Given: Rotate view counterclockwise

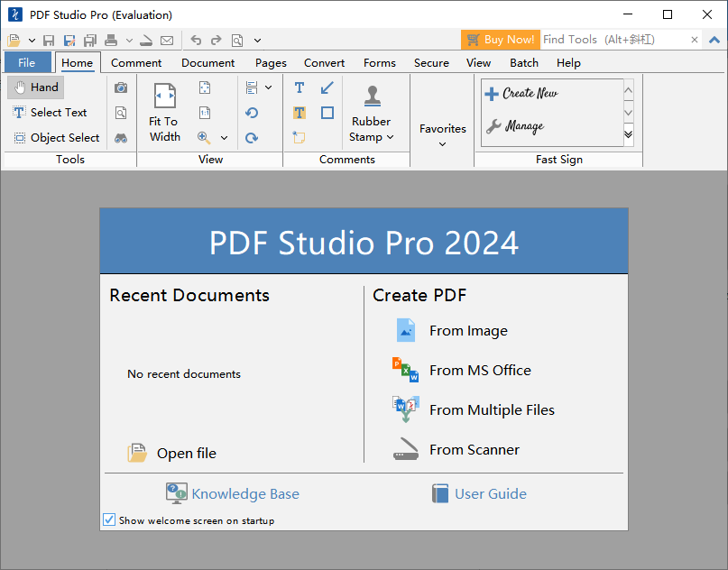Looking at the screenshot, I should coord(252,113).
